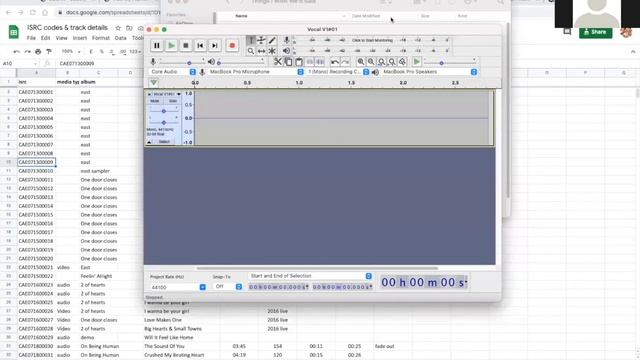Click the green Play button
Image resolution: width=640 pixels, height=360 pixels.
[171, 46]
